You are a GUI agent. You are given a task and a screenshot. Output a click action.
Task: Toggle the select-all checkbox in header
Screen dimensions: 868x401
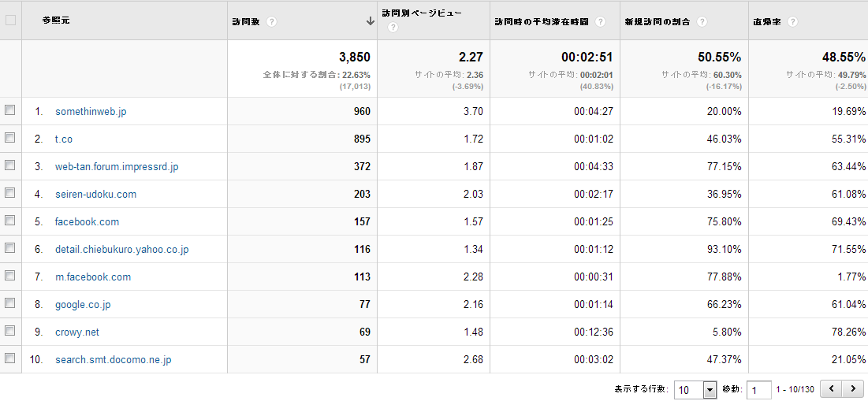tap(10, 20)
